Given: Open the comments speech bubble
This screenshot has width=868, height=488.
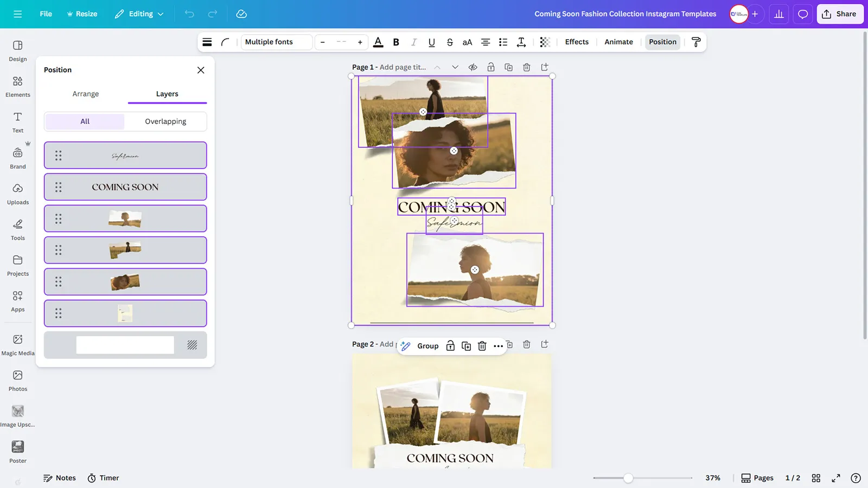Looking at the screenshot, I should click(x=803, y=14).
